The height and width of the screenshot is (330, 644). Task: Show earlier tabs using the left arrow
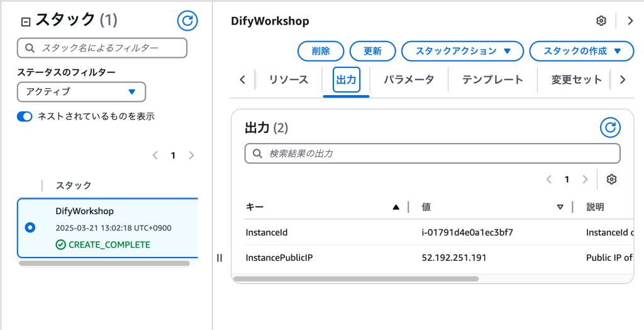pos(242,79)
